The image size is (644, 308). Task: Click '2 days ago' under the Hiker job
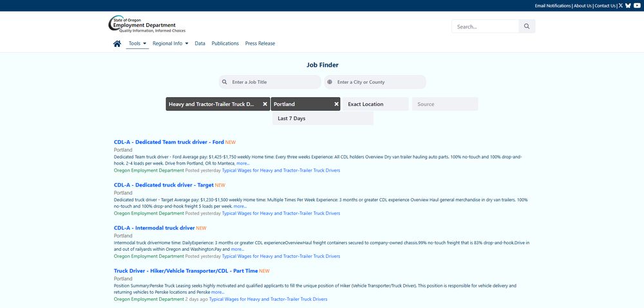coord(196,300)
